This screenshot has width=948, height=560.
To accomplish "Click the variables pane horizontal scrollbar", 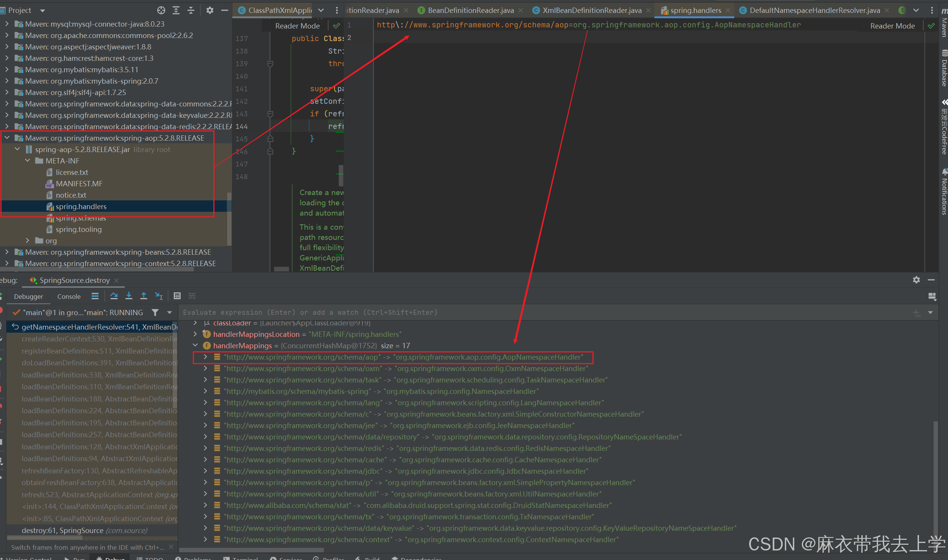I will pos(251,550).
